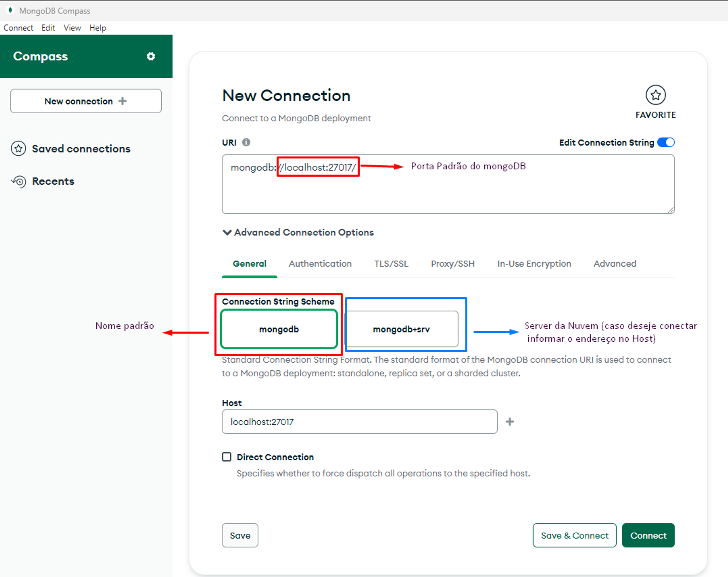The width and height of the screenshot is (728, 577).
Task: Open the TLS/SSL tab
Action: 391,264
